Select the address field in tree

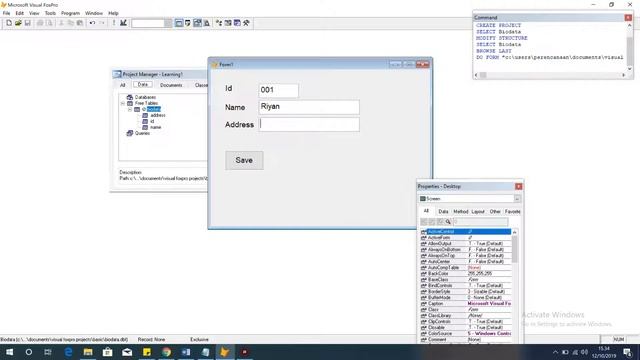tap(158, 115)
